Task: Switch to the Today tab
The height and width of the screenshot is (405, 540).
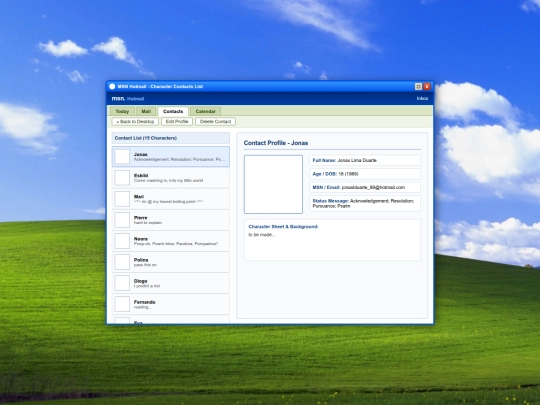Action: (122, 111)
